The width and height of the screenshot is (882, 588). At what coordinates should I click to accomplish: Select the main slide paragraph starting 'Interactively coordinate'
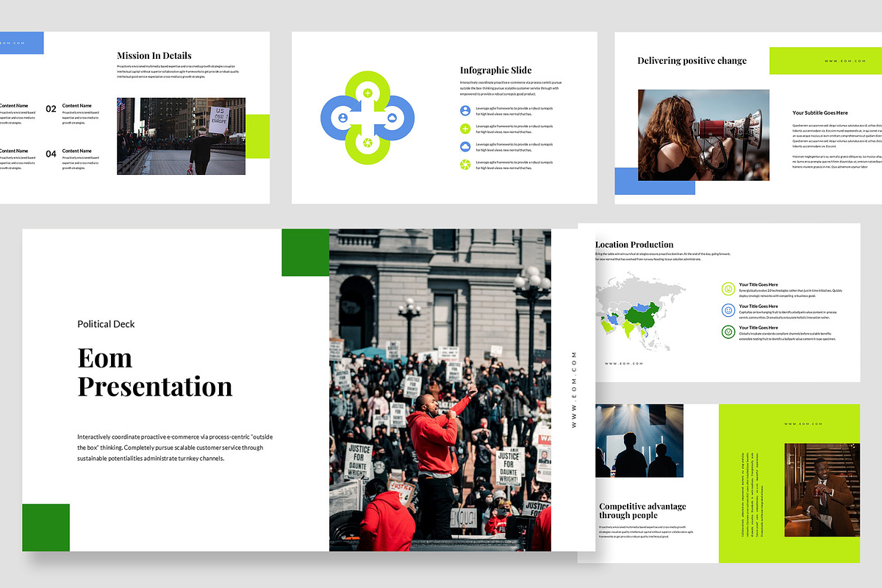(175, 447)
